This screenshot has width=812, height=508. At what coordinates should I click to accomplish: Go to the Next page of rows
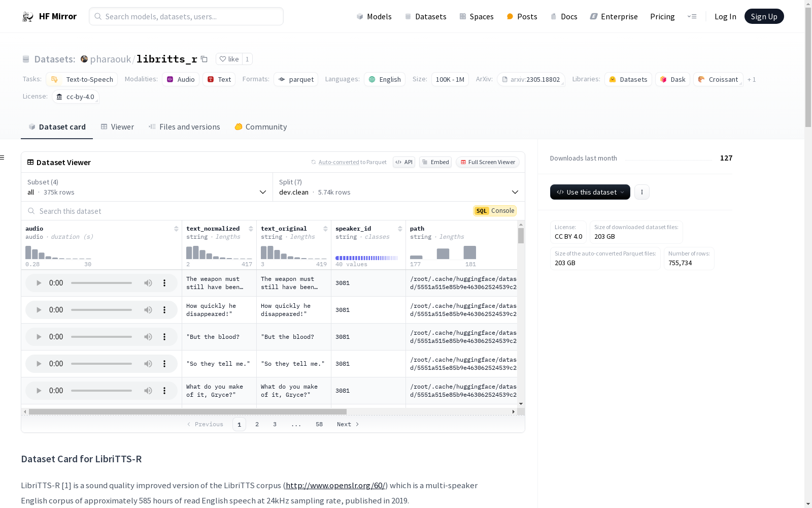pyautogui.click(x=348, y=424)
